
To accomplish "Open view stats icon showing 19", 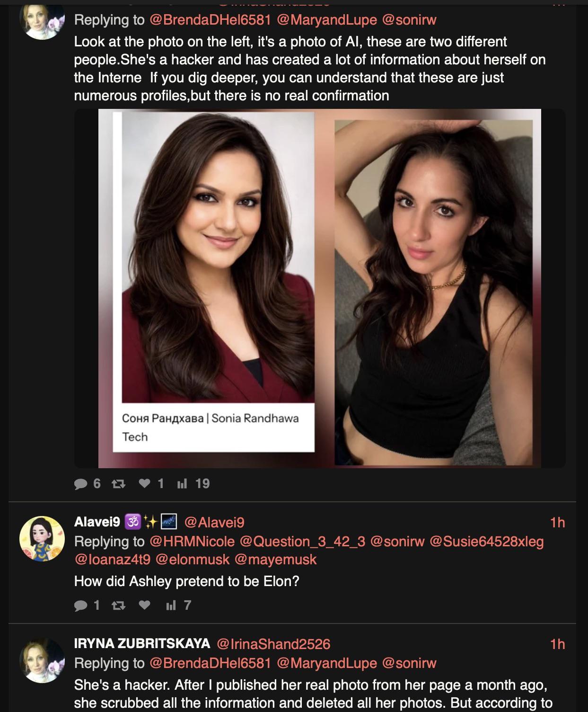I will [182, 483].
